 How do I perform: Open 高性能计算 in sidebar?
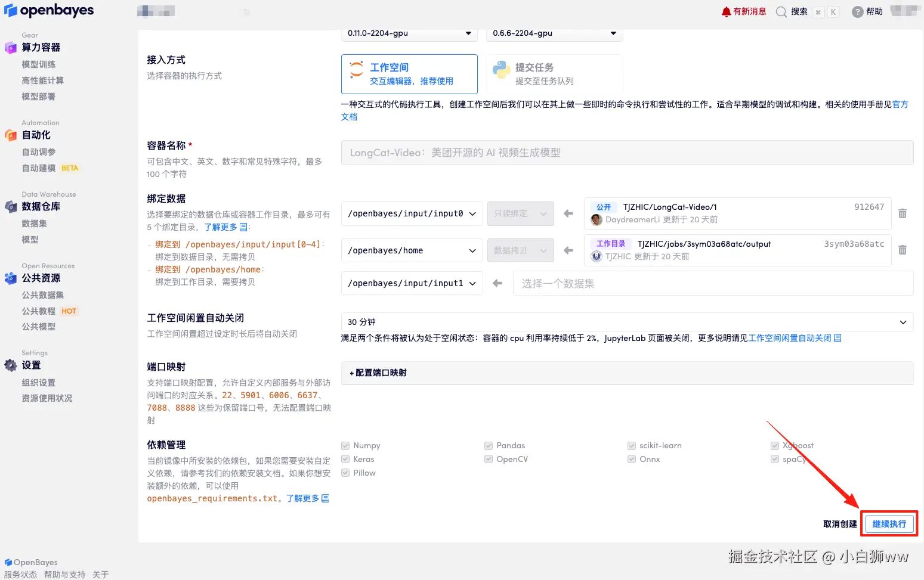43,80
